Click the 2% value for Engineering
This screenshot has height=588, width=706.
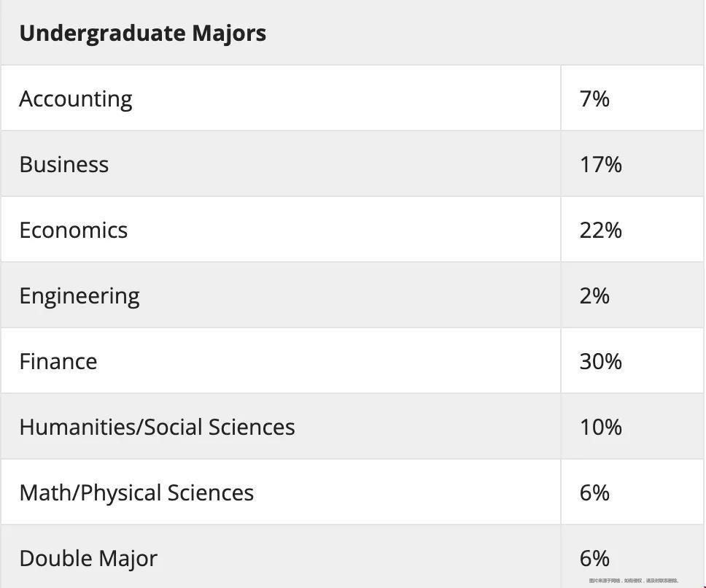tap(594, 295)
